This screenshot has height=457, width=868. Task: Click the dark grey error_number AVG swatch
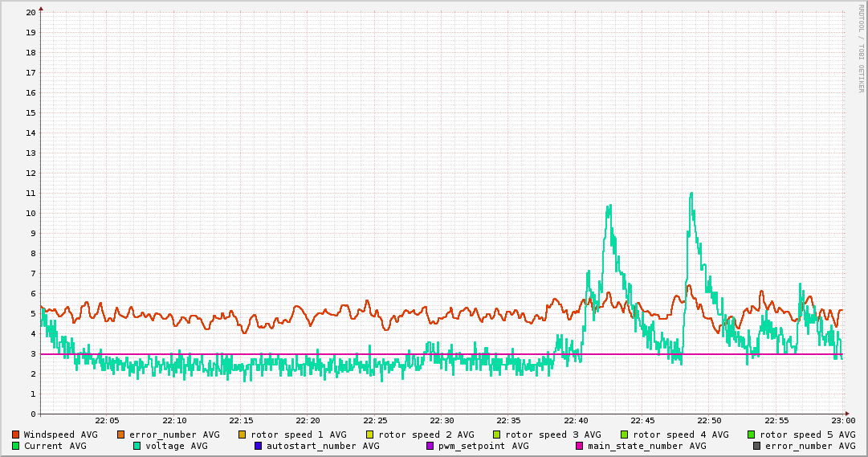757,446
